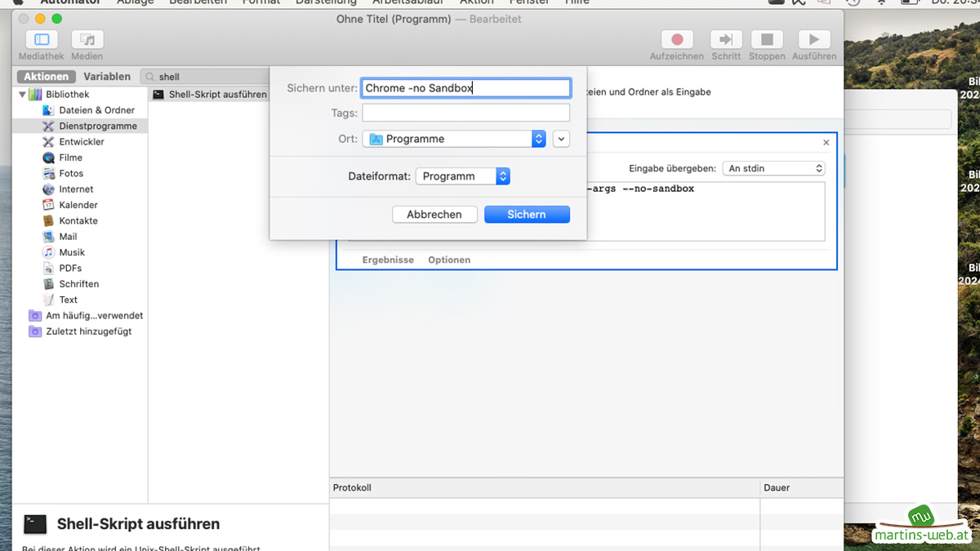
Task: Switch to the Aktionen tab
Action: [x=46, y=77]
